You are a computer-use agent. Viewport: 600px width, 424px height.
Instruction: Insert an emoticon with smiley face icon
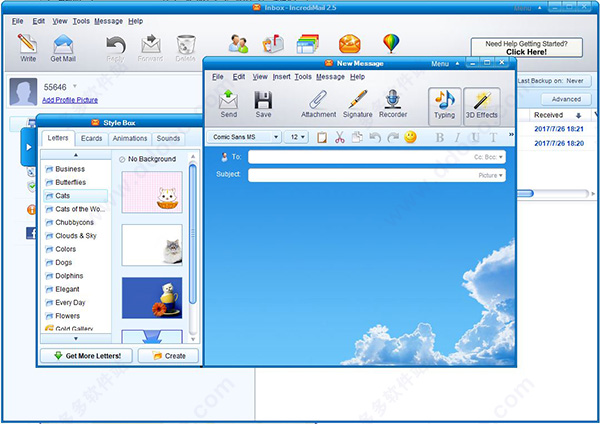click(410, 137)
